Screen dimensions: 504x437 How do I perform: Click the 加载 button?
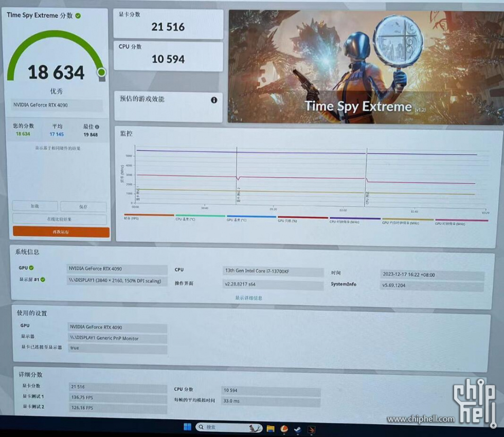coord(35,206)
